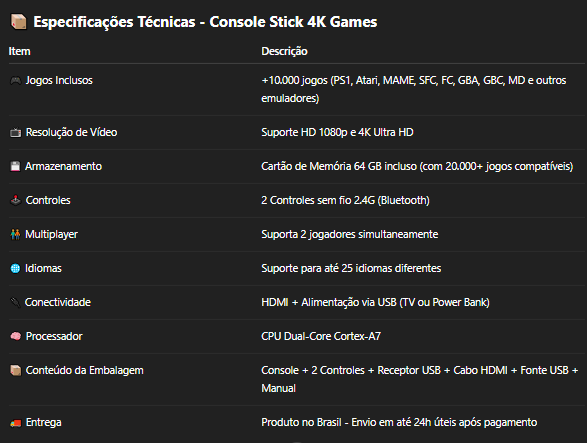Click the delivery truck icon beside Entrega

[15, 423]
